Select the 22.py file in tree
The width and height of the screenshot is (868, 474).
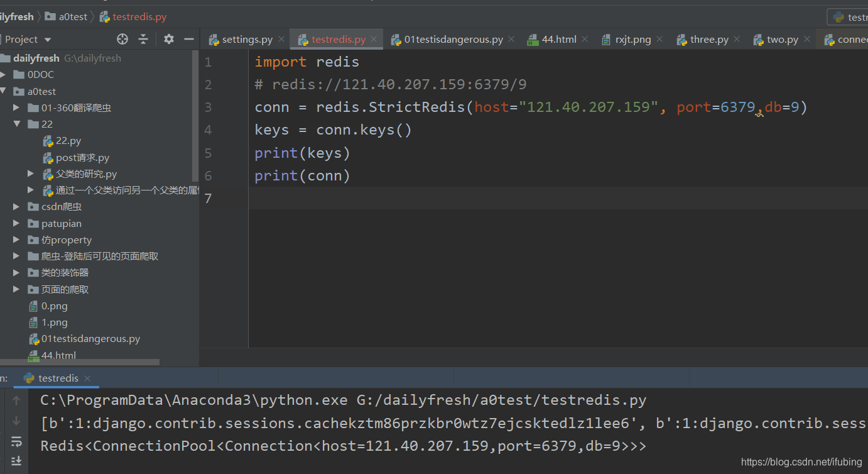(x=62, y=141)
